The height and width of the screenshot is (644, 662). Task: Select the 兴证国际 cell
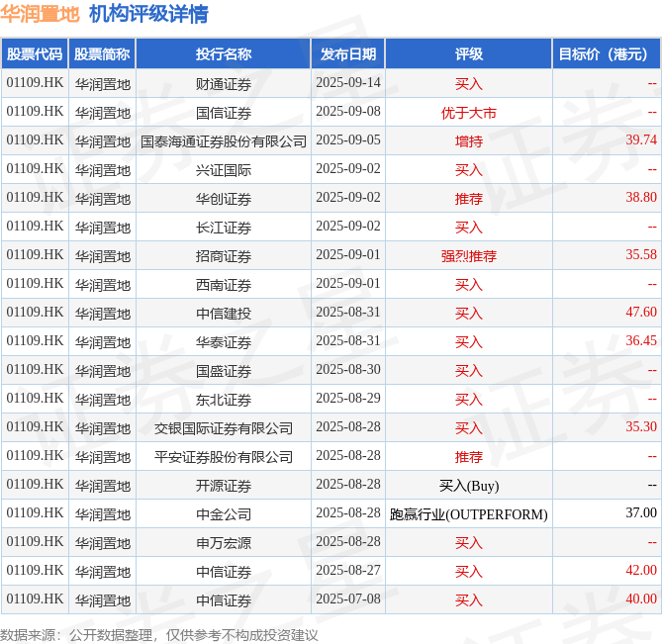click(224, 170)
